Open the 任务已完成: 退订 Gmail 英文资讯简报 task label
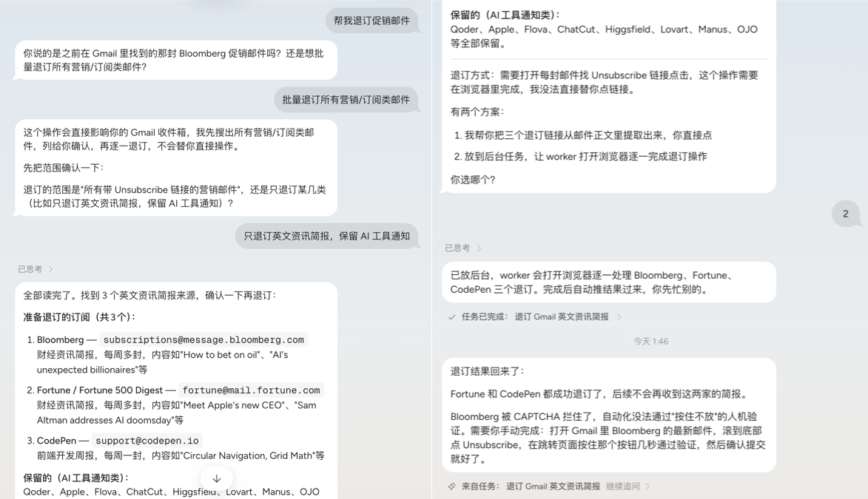Screen dimensions: 868x499 click(535, 317)
